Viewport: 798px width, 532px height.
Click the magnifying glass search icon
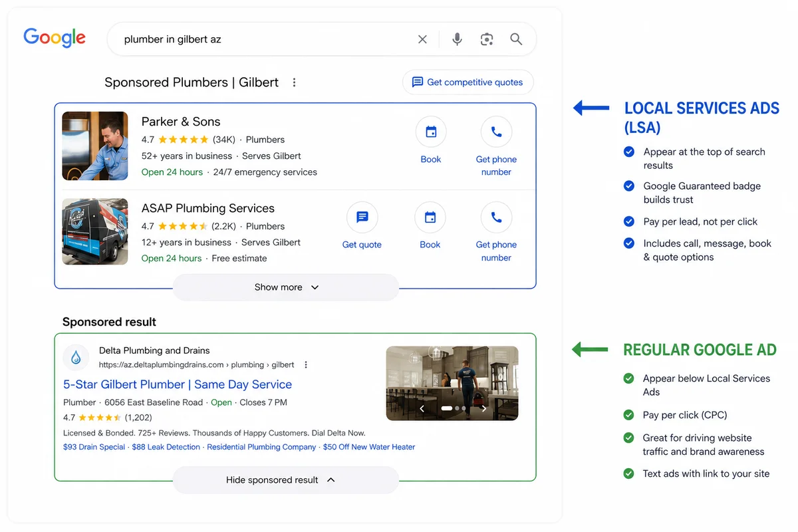point(516,39)
